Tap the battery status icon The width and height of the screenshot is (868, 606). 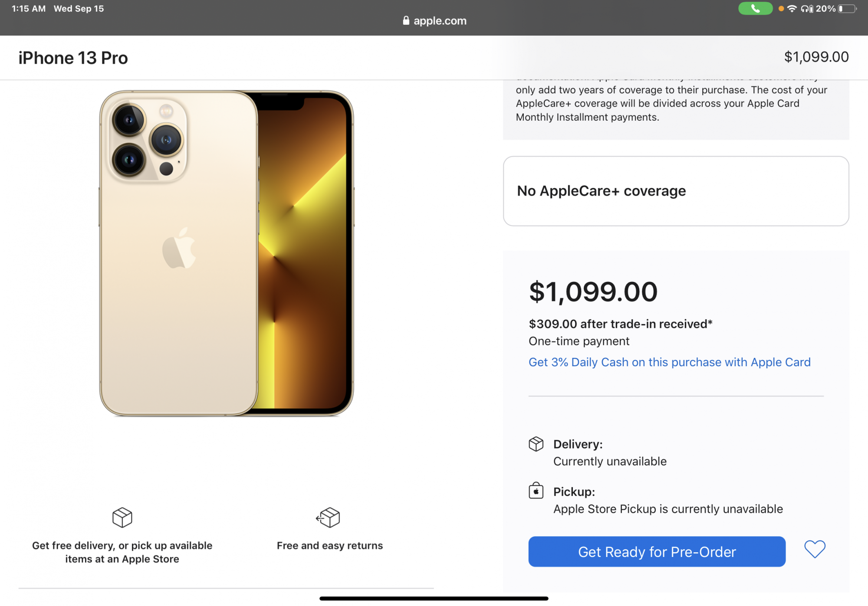click(848, 9)
